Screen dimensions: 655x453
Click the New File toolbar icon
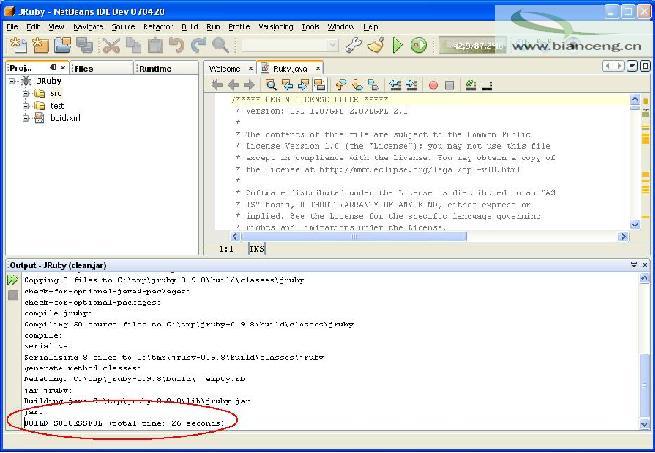[x=18, y=45]
